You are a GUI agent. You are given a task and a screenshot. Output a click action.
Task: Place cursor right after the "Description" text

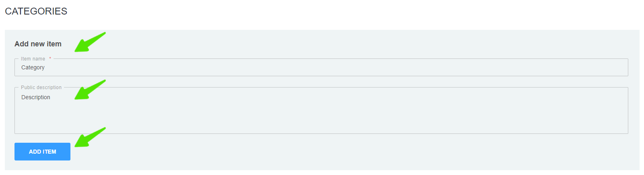tap(51, 97)
